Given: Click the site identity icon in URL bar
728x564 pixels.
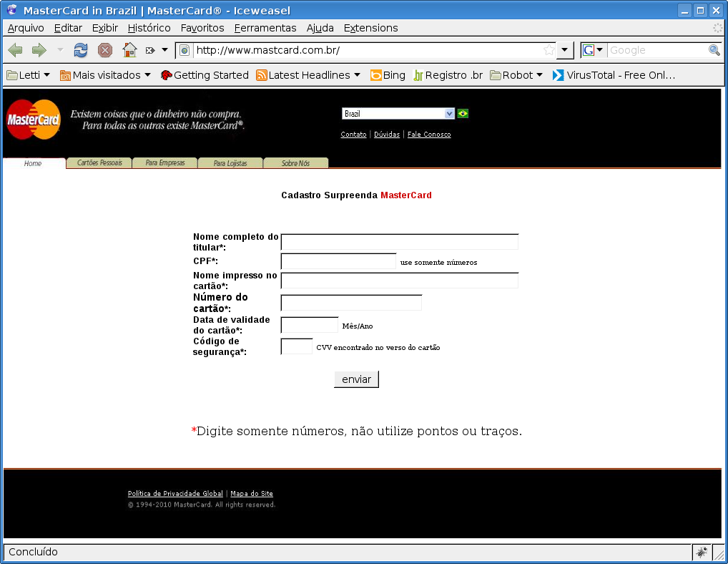Looking at the screenshot, I should 185,50.
